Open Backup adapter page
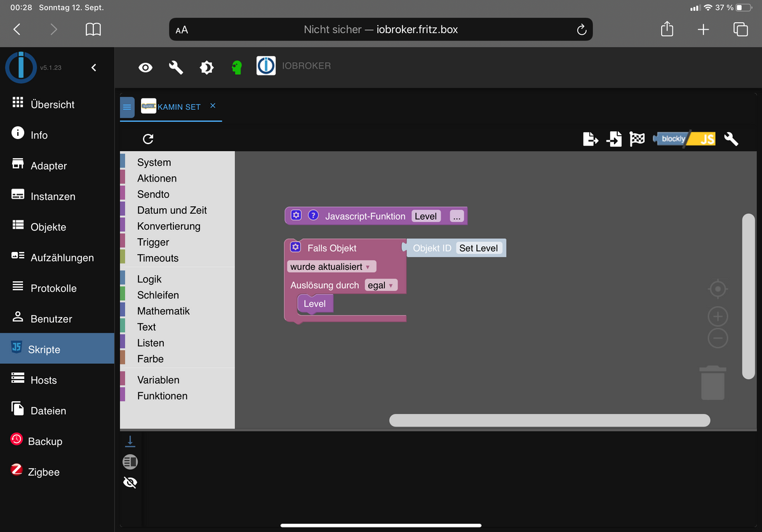Viewport: 762px width, 532px height. 57,441
